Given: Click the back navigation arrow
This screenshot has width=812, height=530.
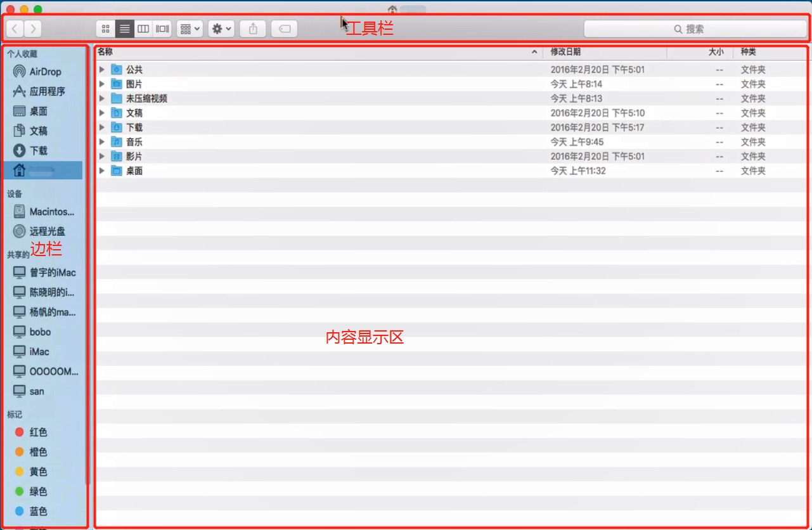Looking at the screenshot, I should pos(14,28).
